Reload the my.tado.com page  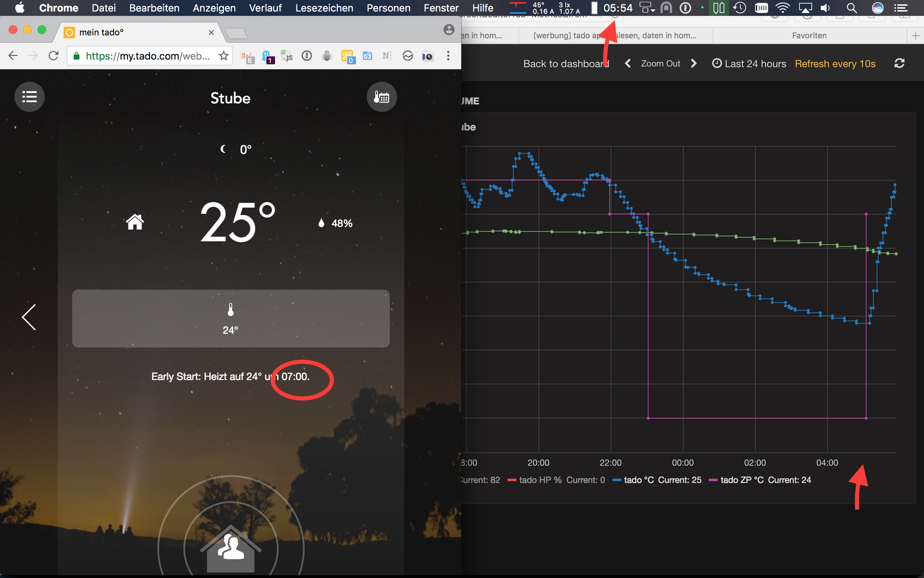pyautogui.click(x=53, y=55)
